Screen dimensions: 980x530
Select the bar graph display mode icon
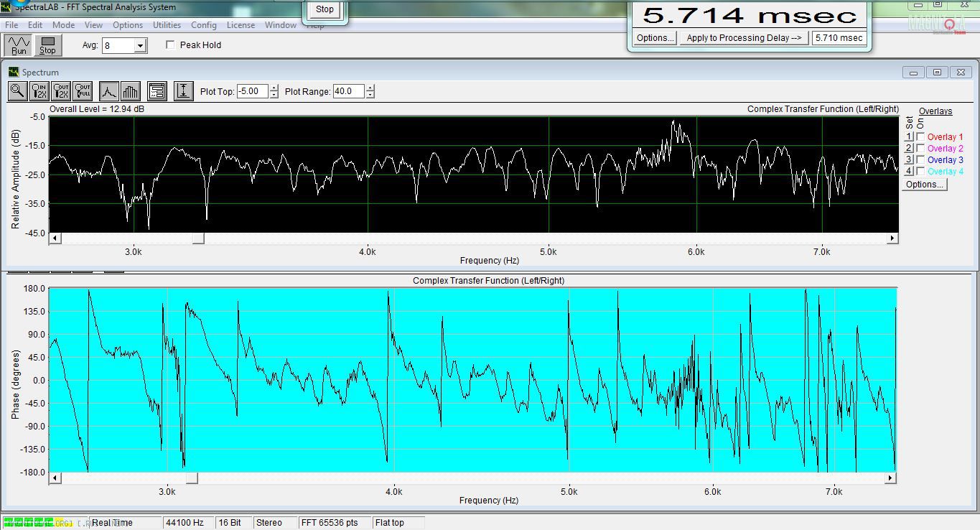click(x=130, y=91)
